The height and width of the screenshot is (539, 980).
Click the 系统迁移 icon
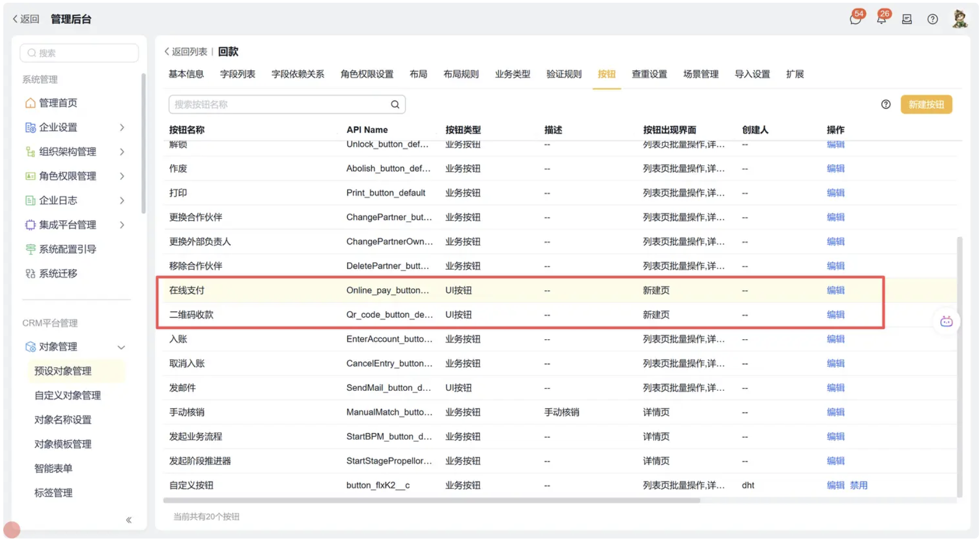(30, 273)
